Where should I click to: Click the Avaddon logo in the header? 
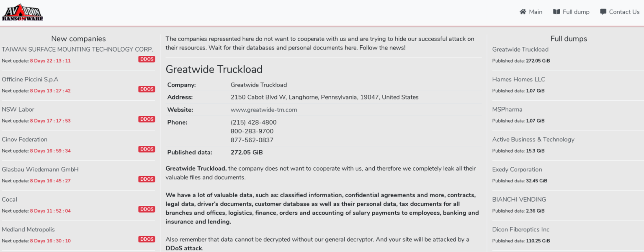[23, 12]
